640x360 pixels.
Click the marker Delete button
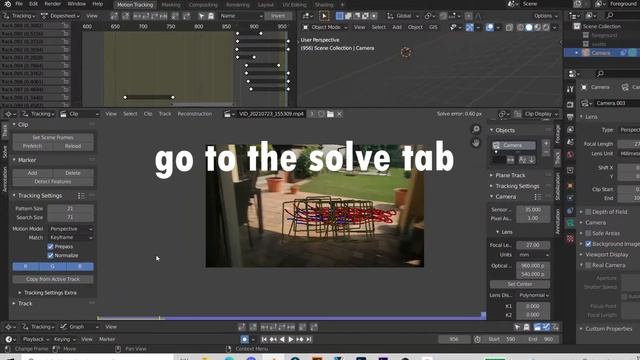click(x=73, y=173)
